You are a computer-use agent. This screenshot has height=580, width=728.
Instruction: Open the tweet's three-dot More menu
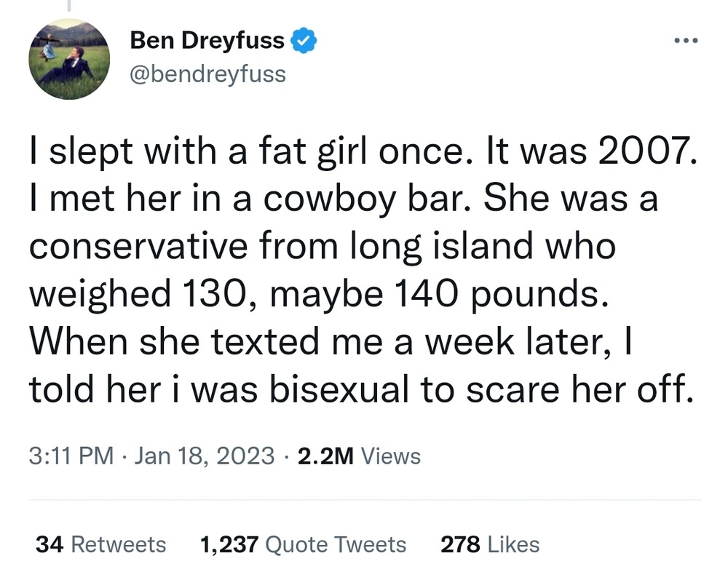click(x=685, y=40)
